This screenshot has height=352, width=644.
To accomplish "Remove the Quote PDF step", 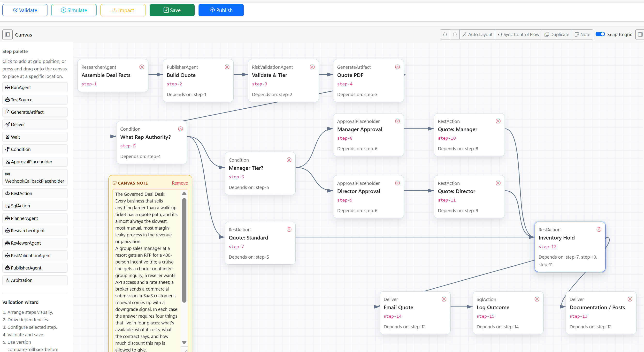I will pyautogui.click(x=398, y=67).
